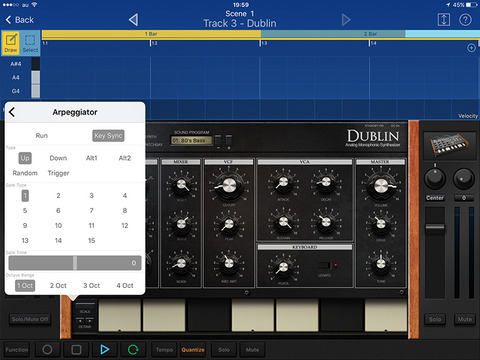Screen dimensions: 480x360
Task: Click the Keyboard Porta knob
Action: [x=283, y=267]
